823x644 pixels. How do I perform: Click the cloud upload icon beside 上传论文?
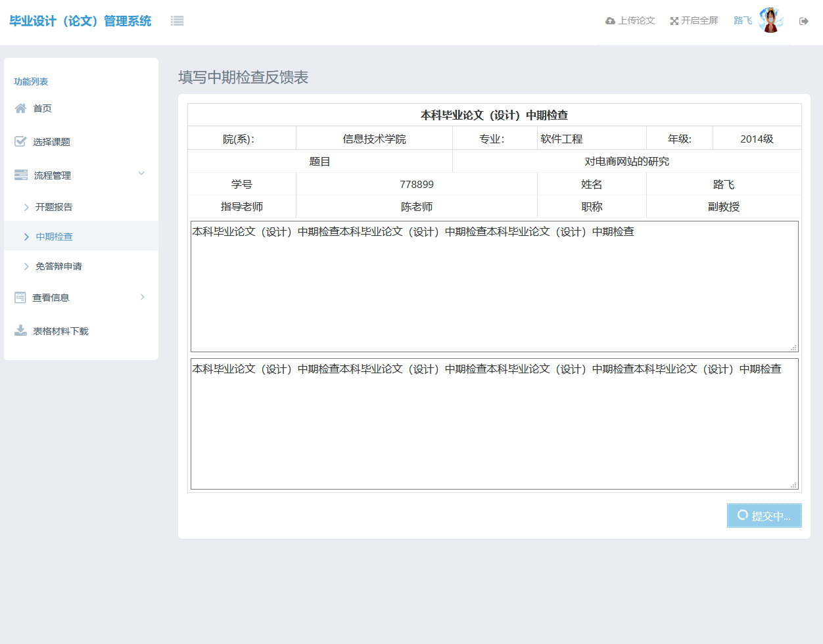tap(609, 20)
